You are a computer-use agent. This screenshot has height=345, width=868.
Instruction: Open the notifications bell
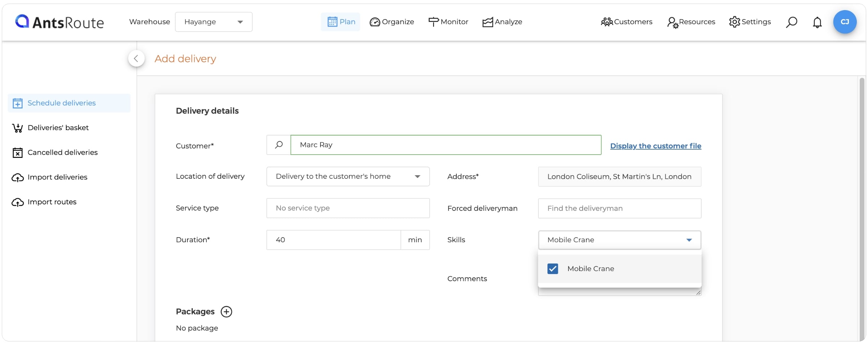pos(817,22)
